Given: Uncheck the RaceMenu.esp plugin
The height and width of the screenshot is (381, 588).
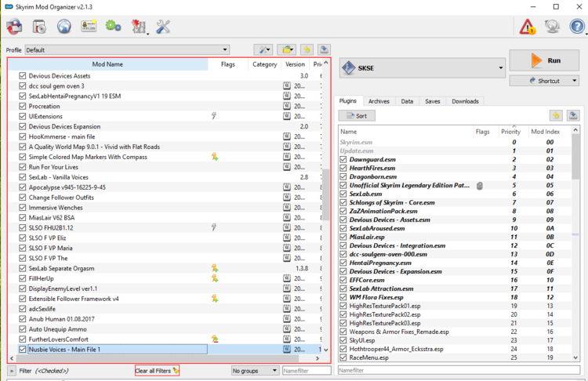Looking at the screenshot, I should 343,357.
